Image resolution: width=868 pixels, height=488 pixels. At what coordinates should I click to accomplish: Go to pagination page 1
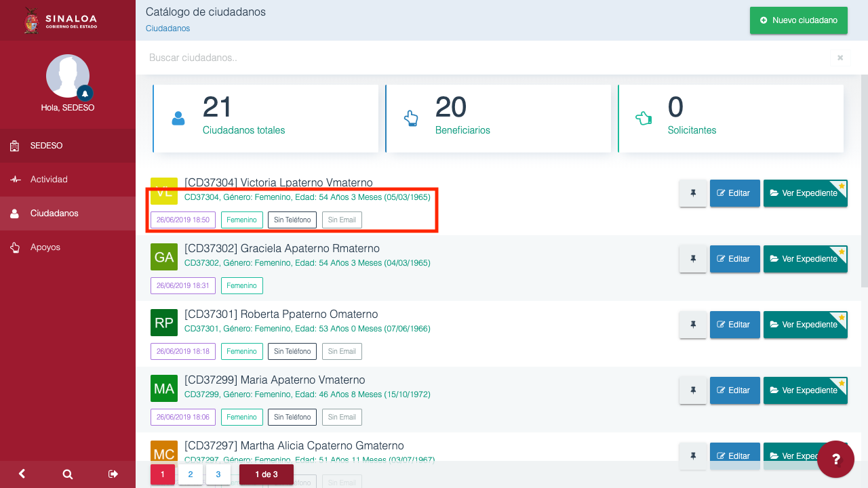163,474
